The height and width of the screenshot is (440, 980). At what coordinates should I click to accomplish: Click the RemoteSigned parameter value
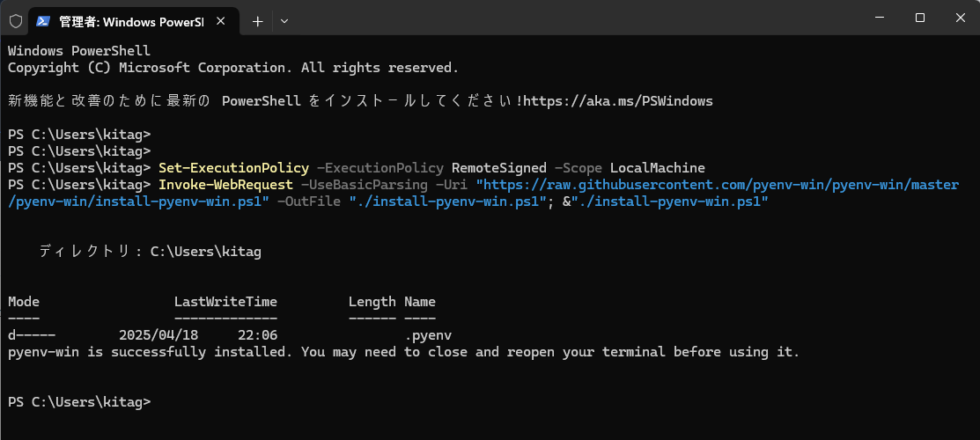click(498, 168)
